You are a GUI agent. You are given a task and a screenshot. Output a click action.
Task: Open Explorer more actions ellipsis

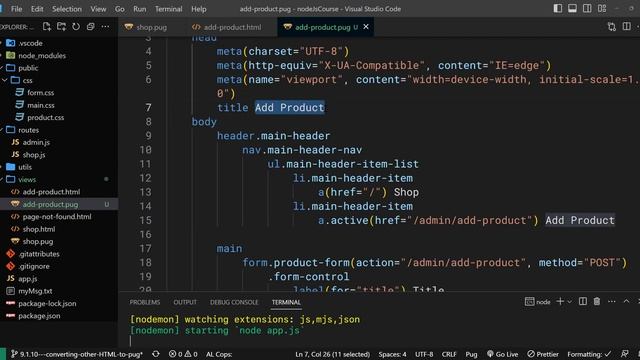(x=105, y=27)
